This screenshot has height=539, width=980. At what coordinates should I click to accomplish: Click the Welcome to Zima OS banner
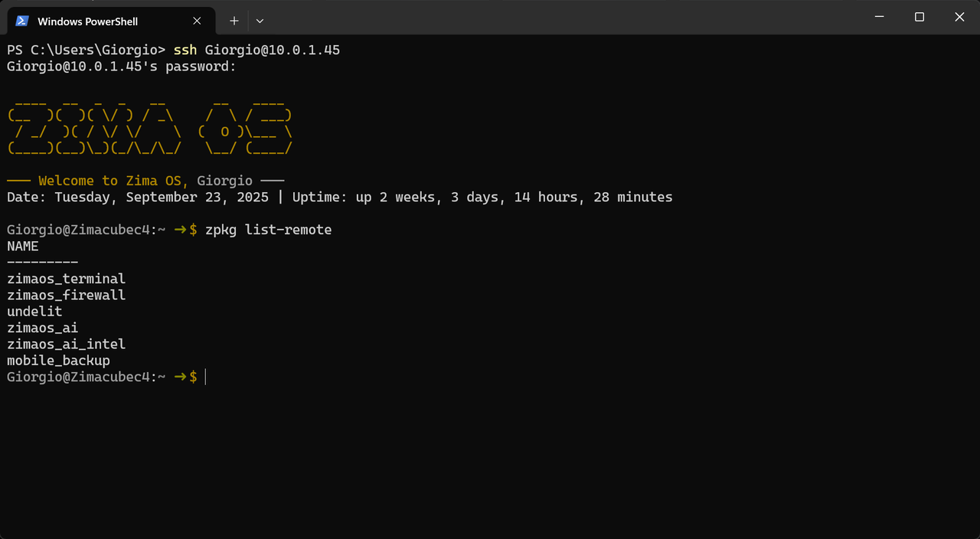[x=145, y=181]
